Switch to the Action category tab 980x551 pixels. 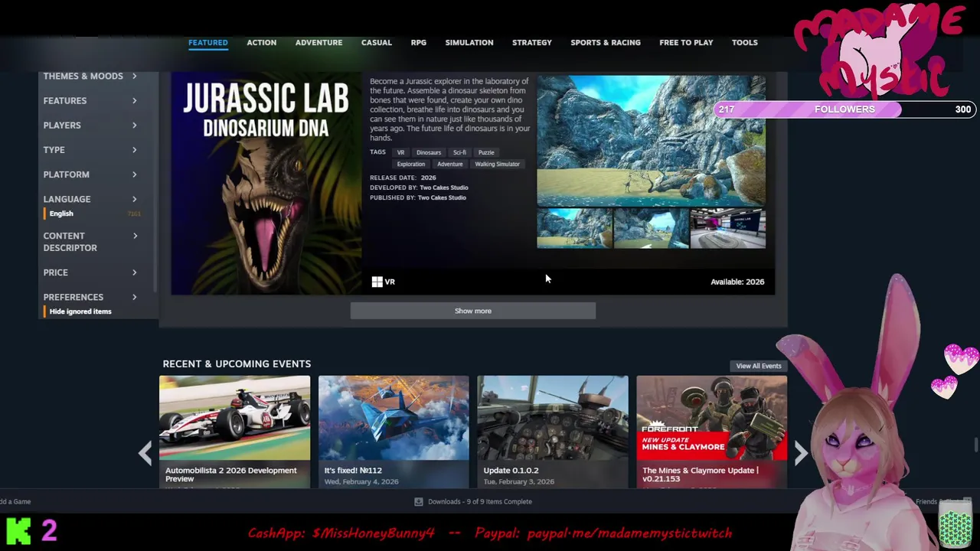tap(261, 43)
